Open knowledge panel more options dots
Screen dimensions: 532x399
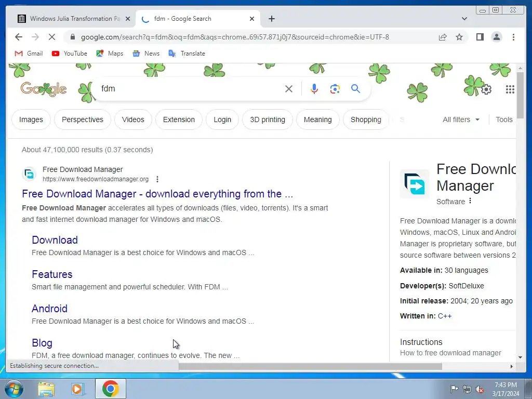pos(470,201)
